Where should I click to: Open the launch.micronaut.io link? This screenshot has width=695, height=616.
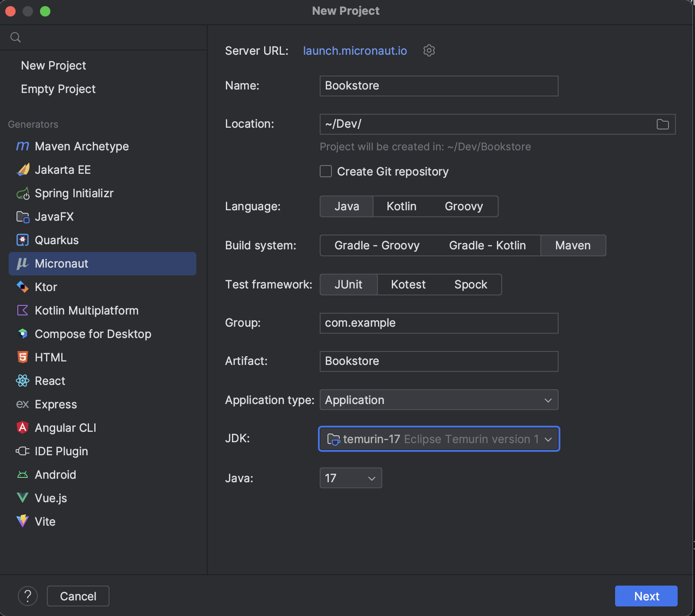coord(355,51)
